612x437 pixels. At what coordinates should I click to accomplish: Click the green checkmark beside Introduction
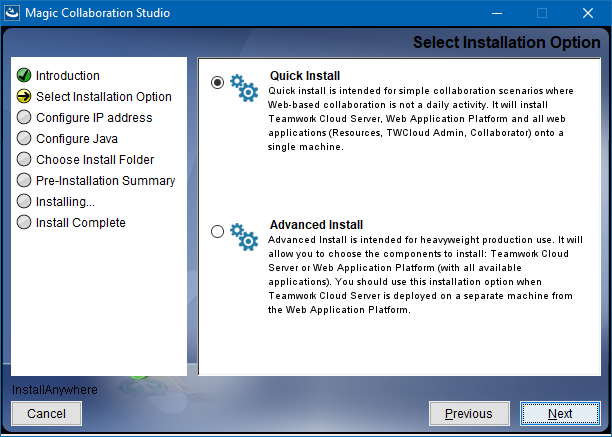coord(24,75)
